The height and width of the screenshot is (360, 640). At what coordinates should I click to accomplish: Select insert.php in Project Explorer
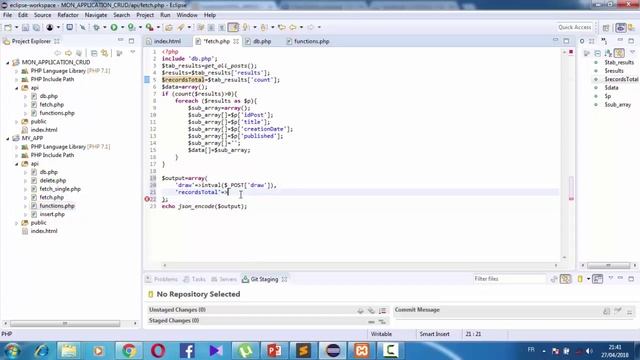click(x=52, y=214)
